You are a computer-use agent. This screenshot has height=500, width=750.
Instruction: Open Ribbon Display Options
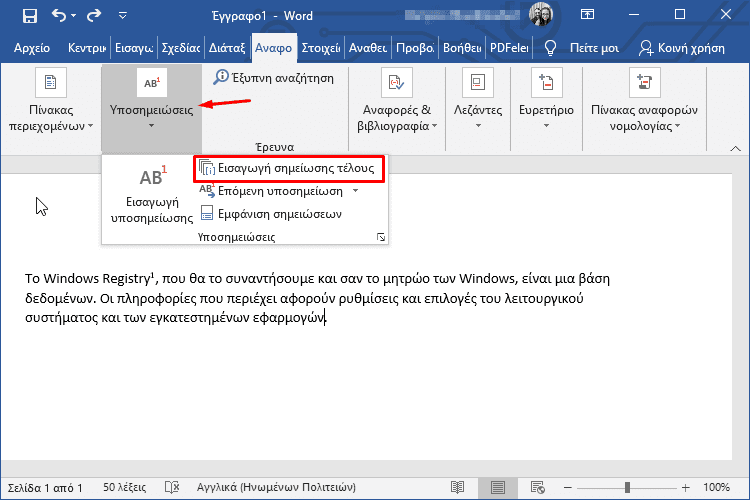tap(587, 14)
